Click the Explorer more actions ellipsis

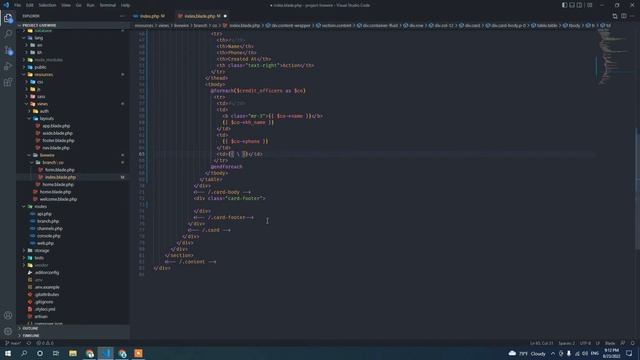[122, 16]
